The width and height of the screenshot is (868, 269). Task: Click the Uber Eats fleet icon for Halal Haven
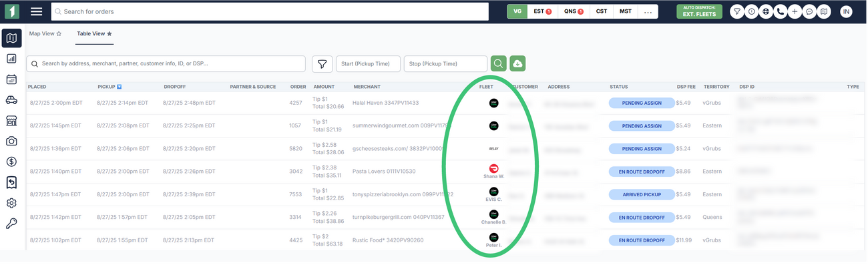pyautogui.click(x=494, y=103)
